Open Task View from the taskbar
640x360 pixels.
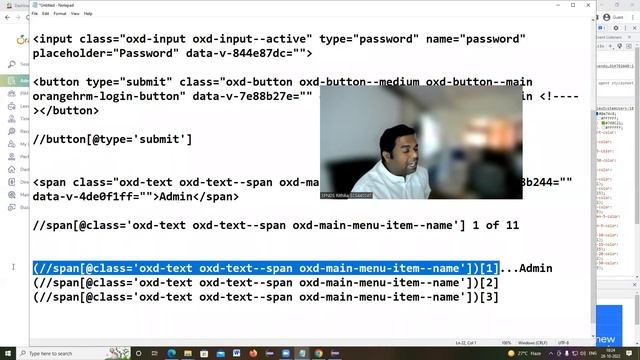[x=155, y=353]
